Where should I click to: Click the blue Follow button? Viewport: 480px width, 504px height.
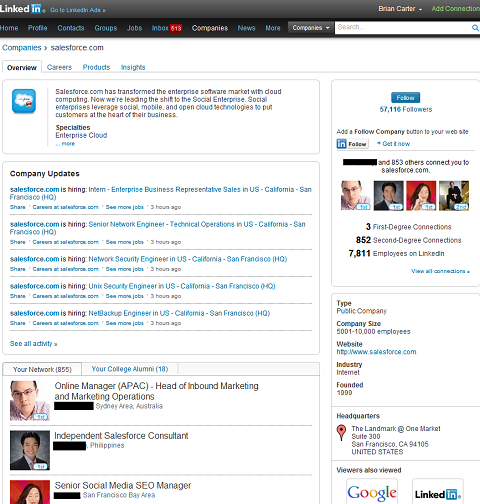pos(405,98)
